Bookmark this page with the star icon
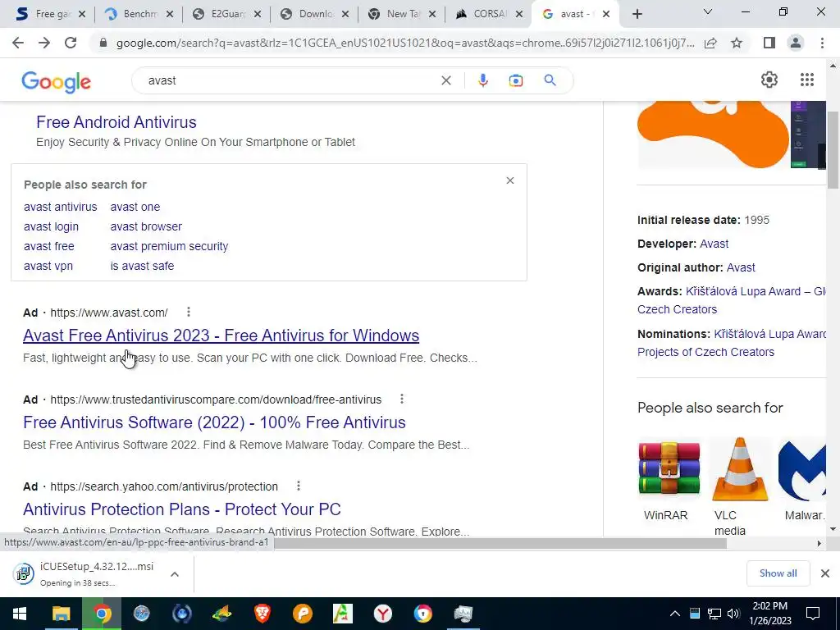Viewport: 840px width, 630px height. [x=737, y=43]
